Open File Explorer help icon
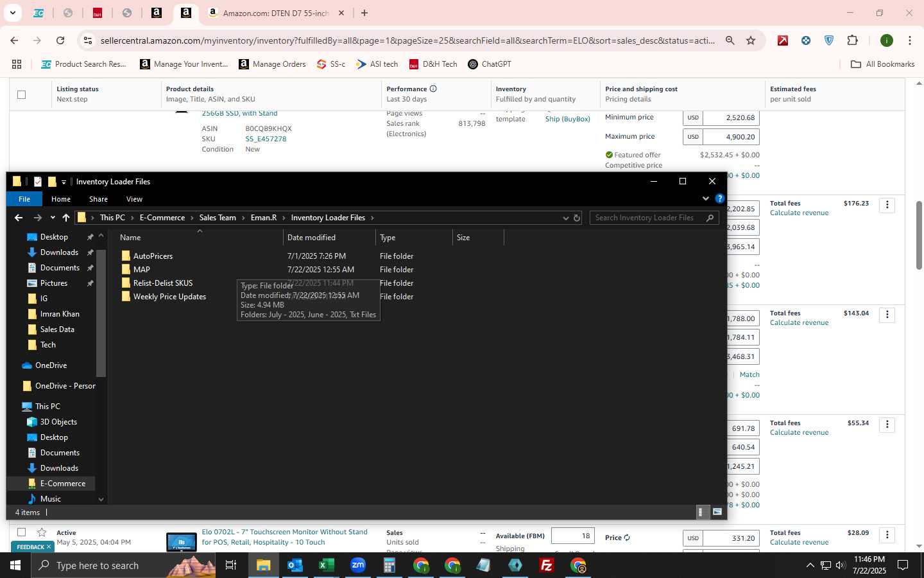The width and height of the screenshot is (924, 578). [720, 198]
